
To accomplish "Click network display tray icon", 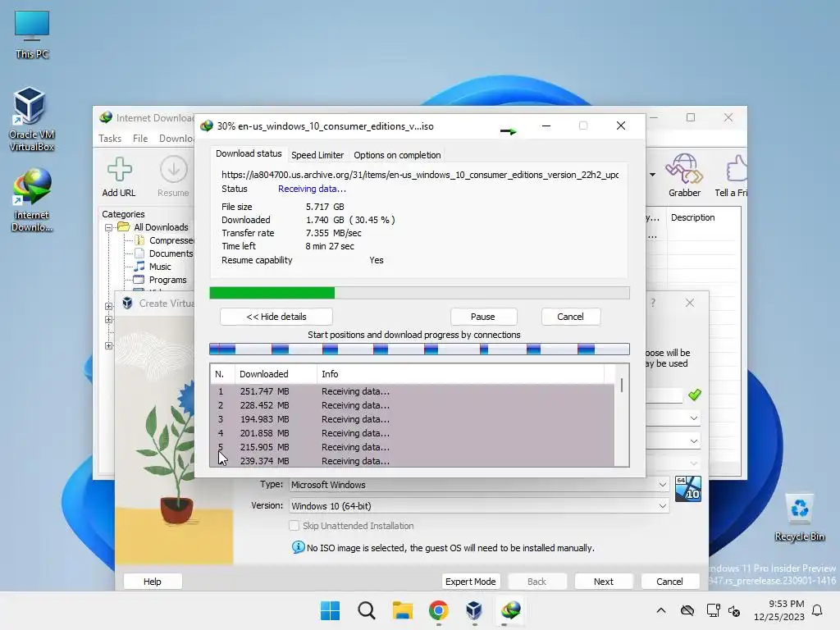I will tap(713, 610).
